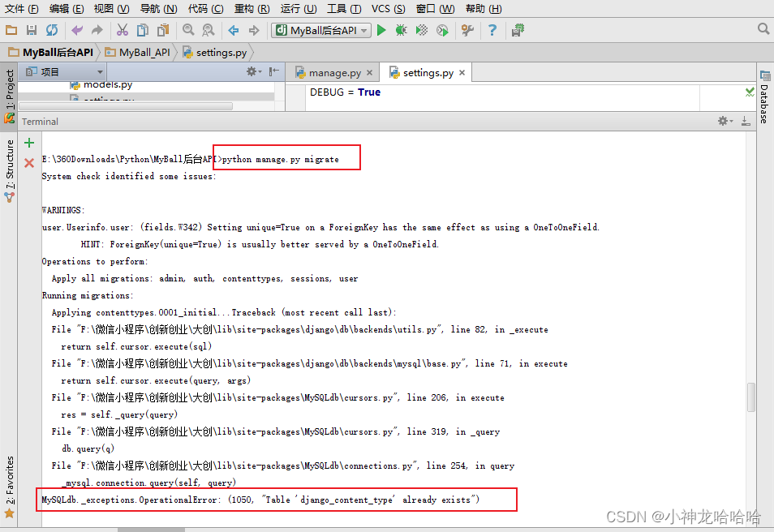Screen dimensions: 774x532
Task: Click the Profile run icon
Action: pyautogui.click(x=442, y=31)
